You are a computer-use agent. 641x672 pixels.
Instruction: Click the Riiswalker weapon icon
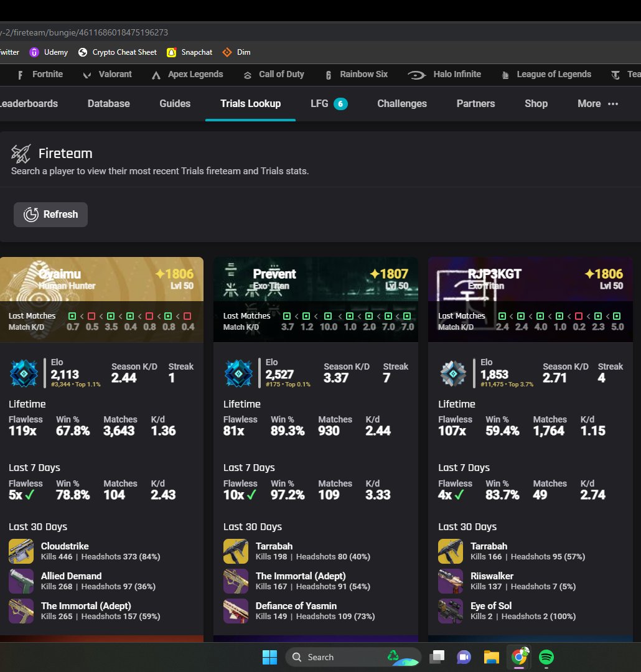pyautogui.click(x=451, y=581)
